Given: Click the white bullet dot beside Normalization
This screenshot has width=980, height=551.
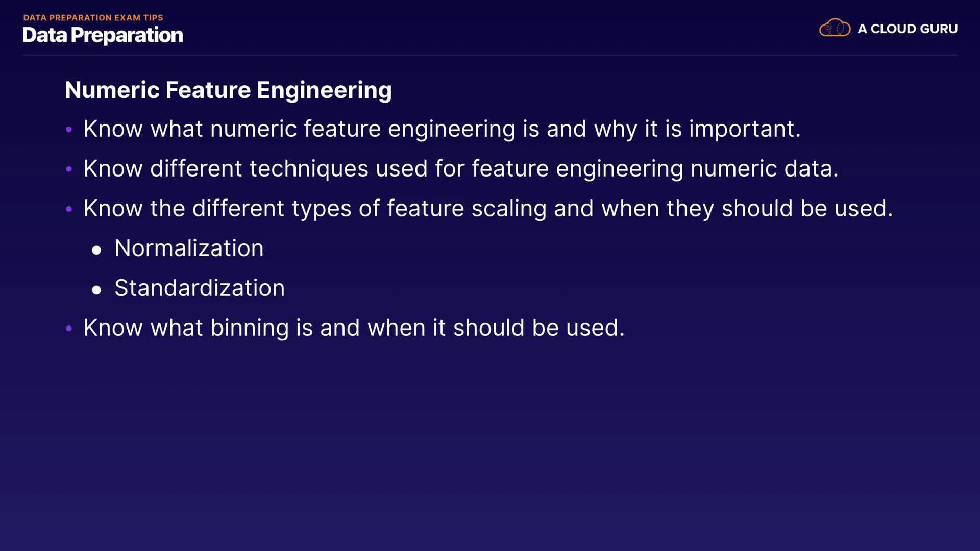Looking at the screenshot, I should coord(96,250).
